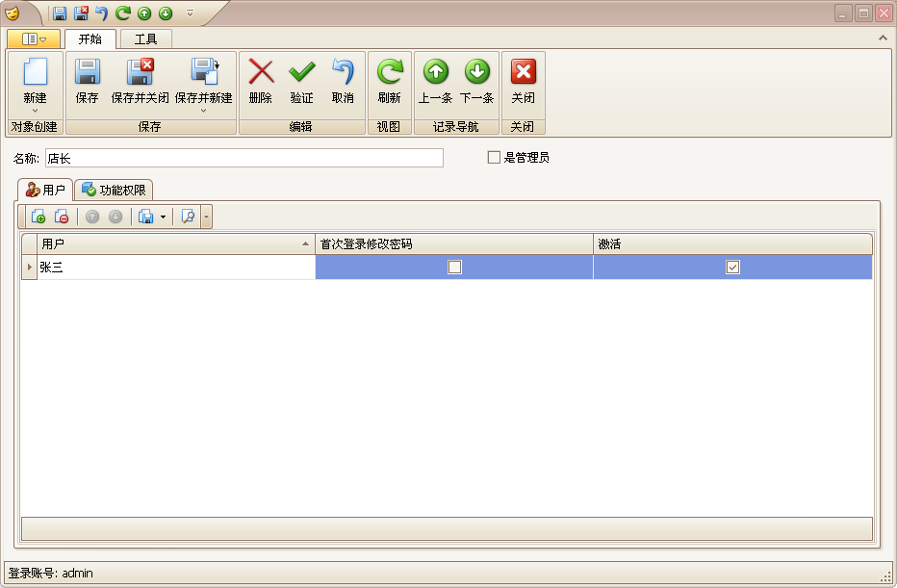The height and width of the screenshot is (588, 897).
Task: Go to 上一条 previous record
Action: coord(436,71)
